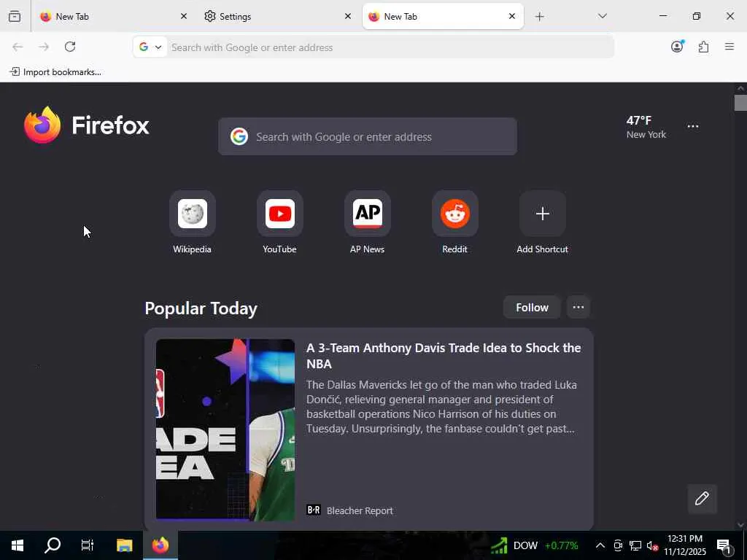747x560 pixels.
Task: Click the page vertical scrollbar thumb
Action: [740, 103]
